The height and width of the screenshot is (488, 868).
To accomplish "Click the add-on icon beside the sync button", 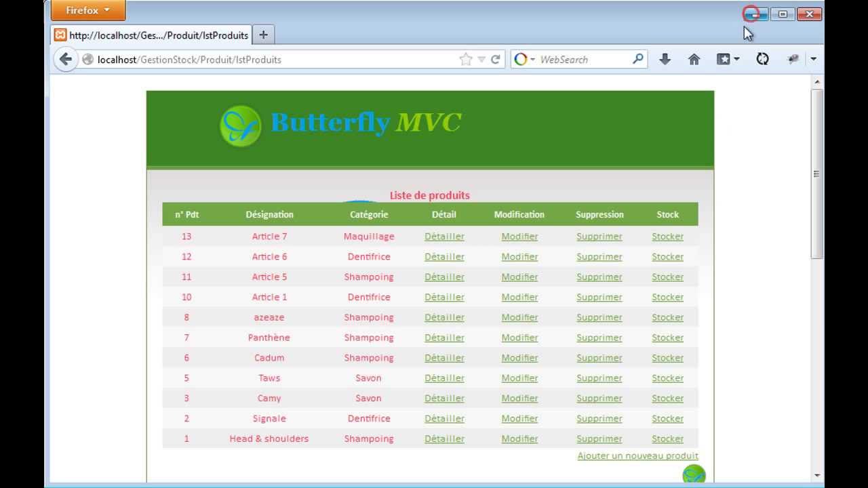I will click(793, 60).
